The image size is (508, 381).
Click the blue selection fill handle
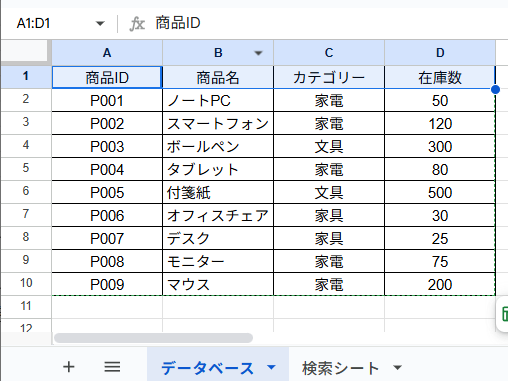coord(495,89)
